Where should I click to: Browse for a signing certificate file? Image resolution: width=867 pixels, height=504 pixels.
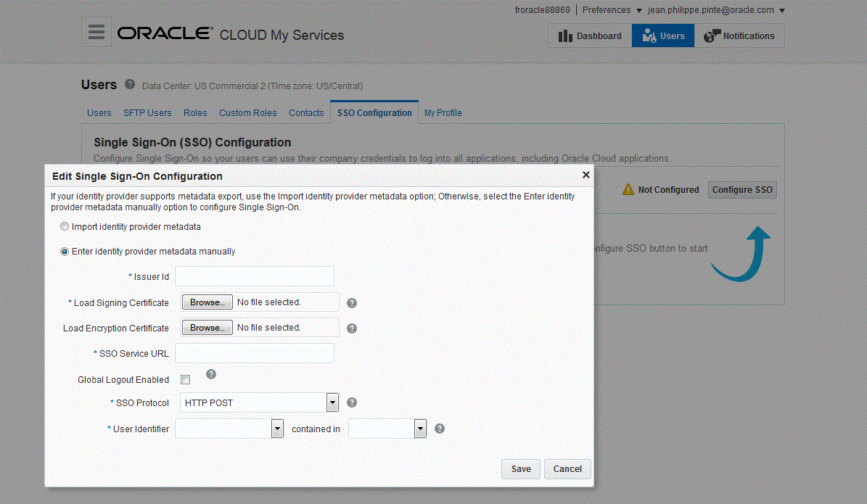(x=207, y=302)
